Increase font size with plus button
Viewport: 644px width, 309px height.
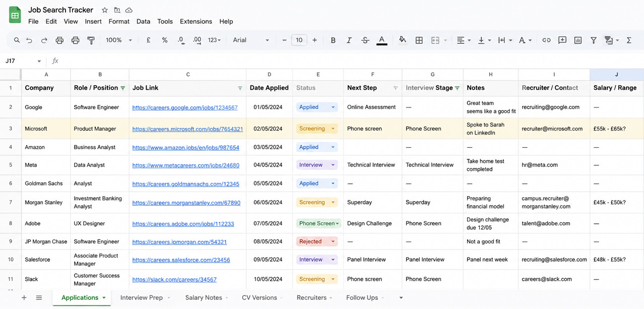[x=314, y=40]
